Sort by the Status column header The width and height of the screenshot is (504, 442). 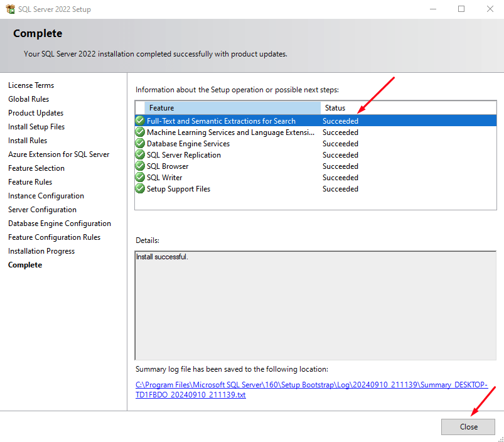point(408,108)
